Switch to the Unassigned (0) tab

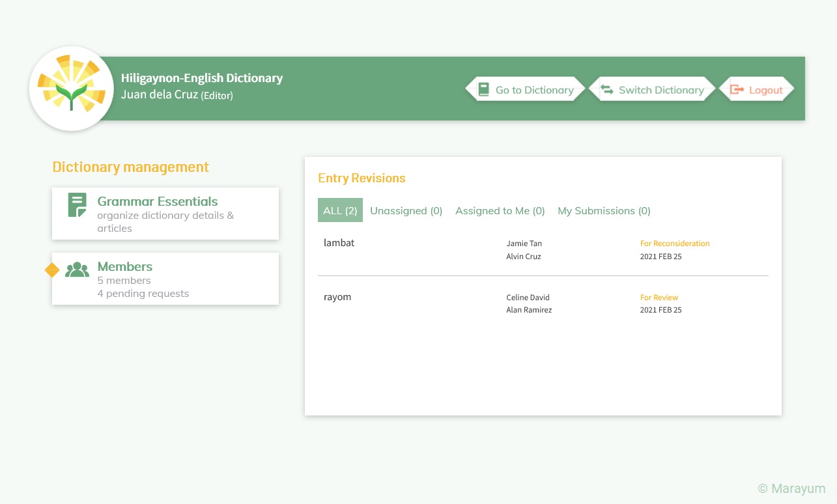406,210
